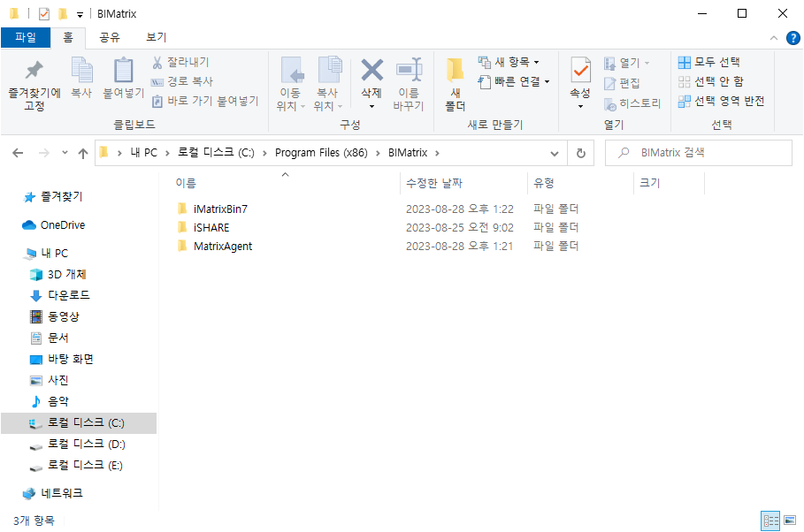This screenshot has width=804, height=532.
Task: Click Copy path (경로 복사)
Action: (x=182, y=81)
